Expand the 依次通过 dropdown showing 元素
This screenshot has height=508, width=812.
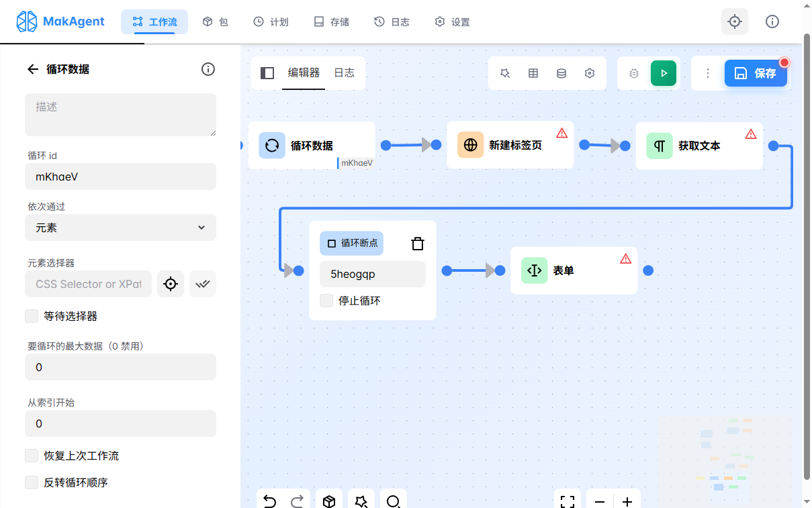[121, 227]
